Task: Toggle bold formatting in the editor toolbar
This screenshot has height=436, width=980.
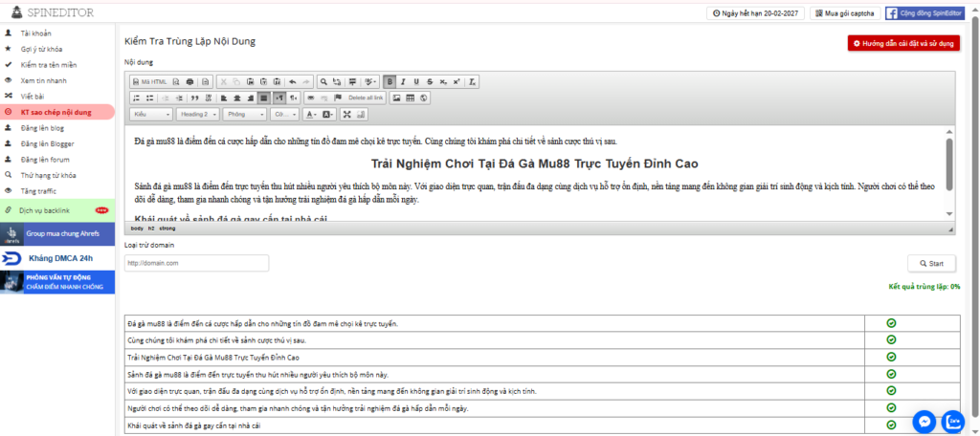Action: coord(390,81)
